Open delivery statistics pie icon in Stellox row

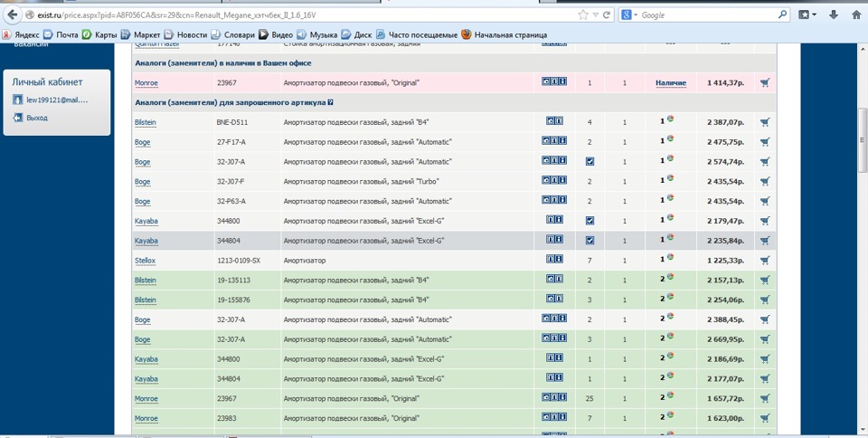[670, 258]
